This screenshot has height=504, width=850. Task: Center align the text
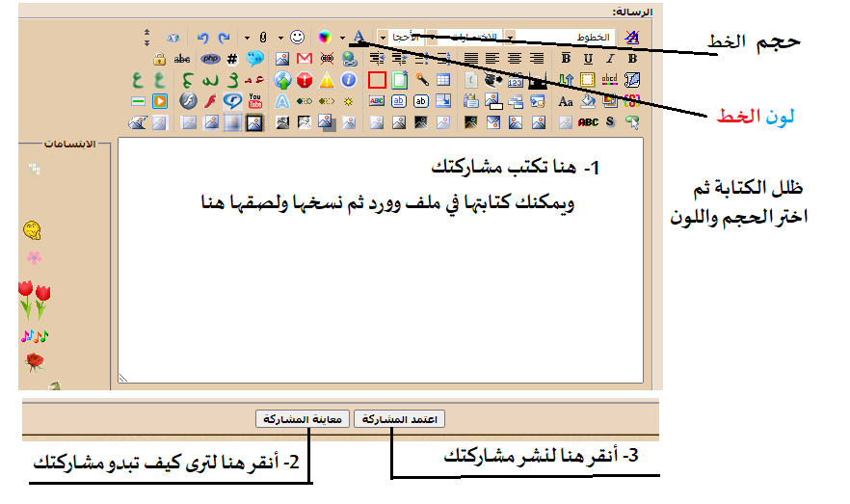point(515,59)
